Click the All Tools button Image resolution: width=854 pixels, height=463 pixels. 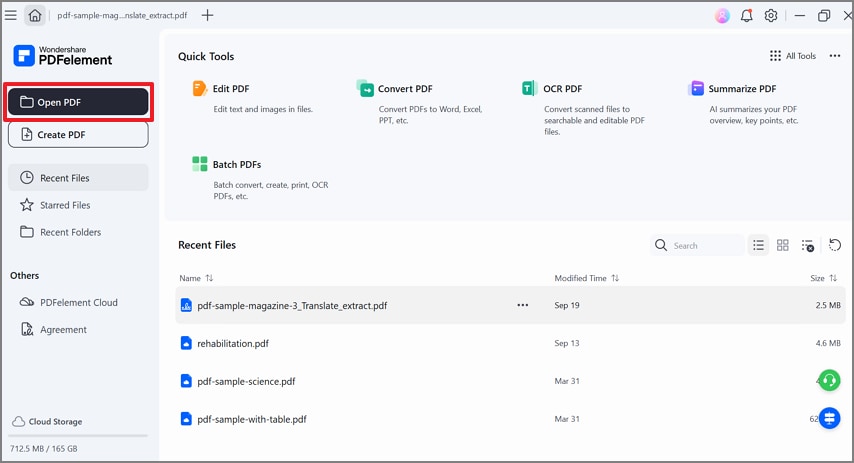792,56
